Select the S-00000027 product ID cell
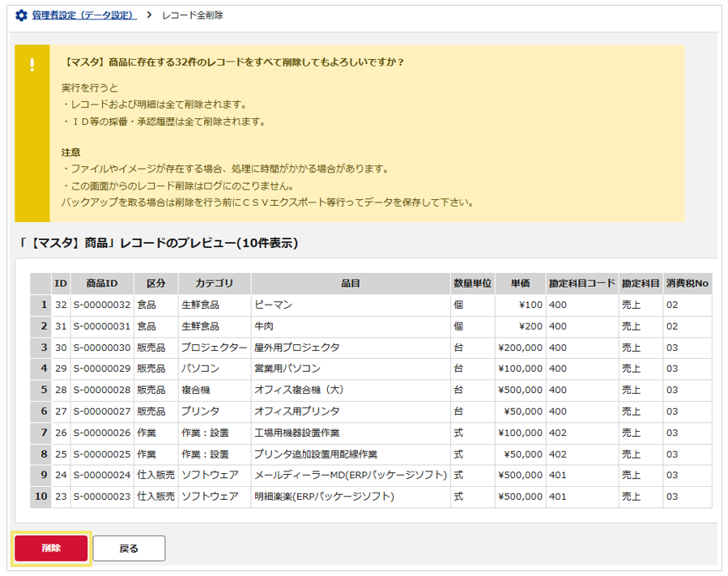 [x=102, y=412]
